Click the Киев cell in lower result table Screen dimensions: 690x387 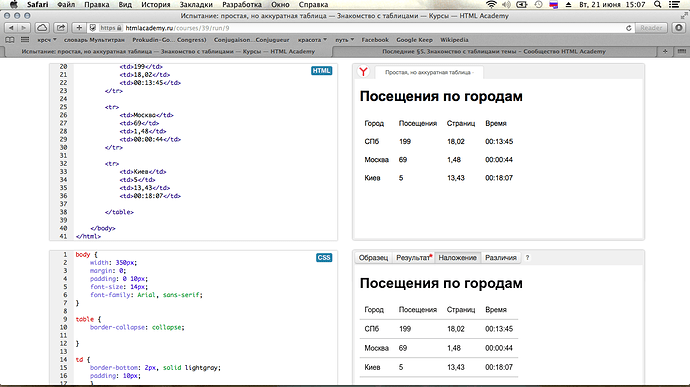tap(372, 367)
